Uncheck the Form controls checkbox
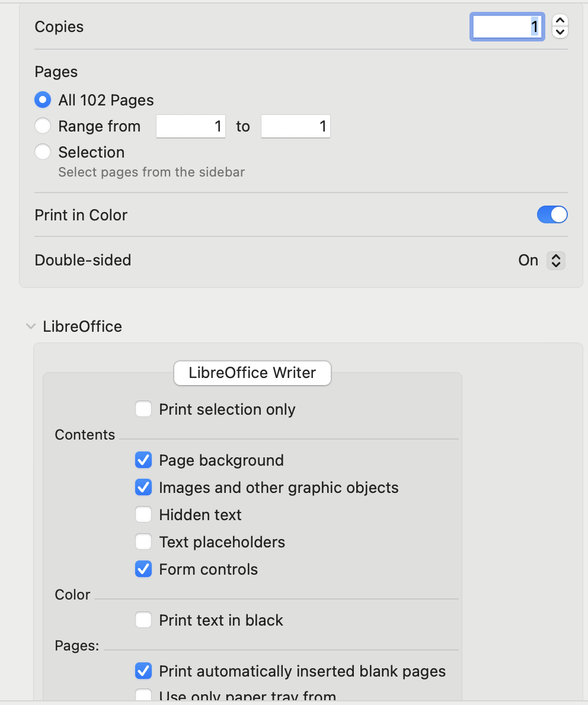Image resolution: width=588 pixels, height=705 pixels. 143,569
